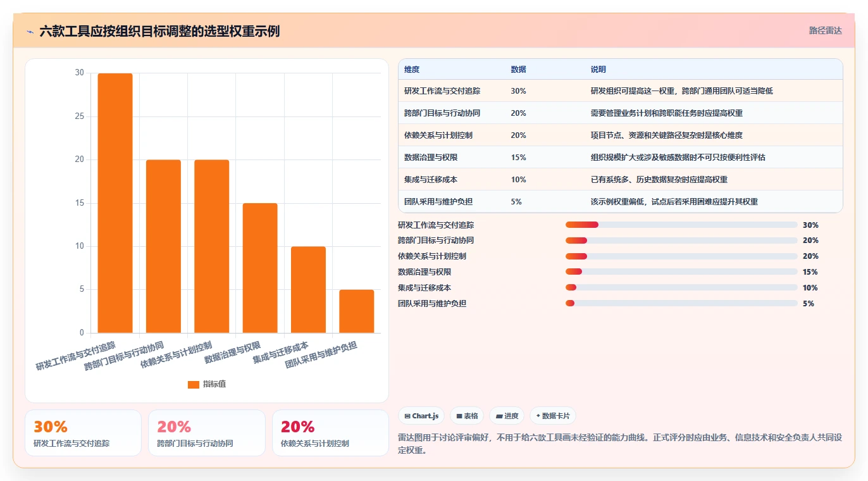The image size is (868, 481).
Task: Open the 20% 依赖关系与计划控制 card
Action: [x=330, y=433]
